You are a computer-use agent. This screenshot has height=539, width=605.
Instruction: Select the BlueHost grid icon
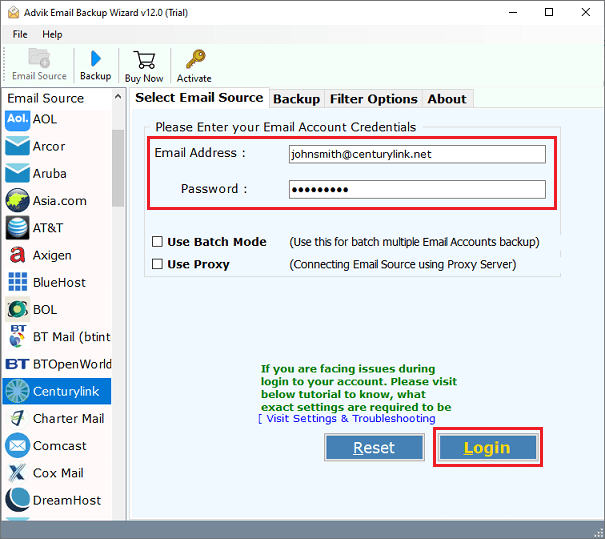pos(18,282)
